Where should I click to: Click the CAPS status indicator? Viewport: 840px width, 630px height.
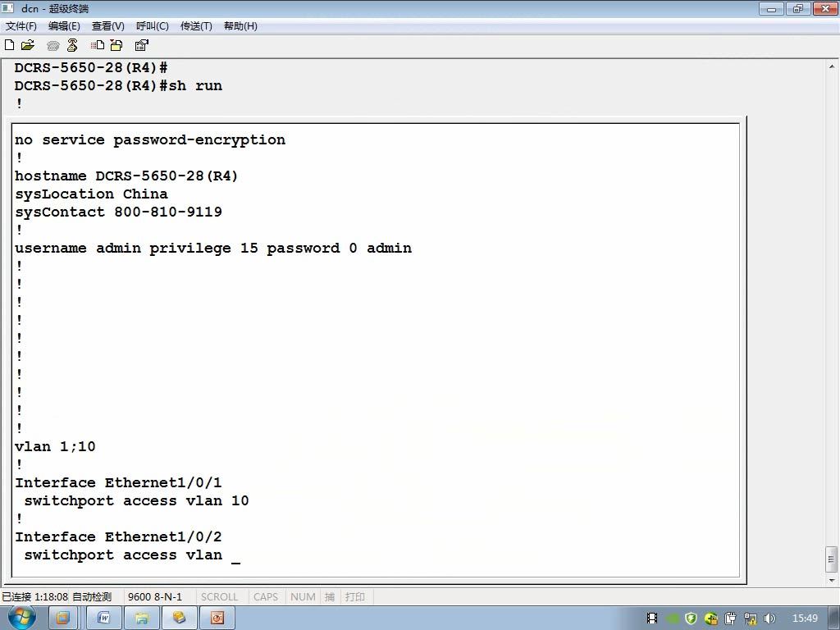click(x=266, y=597)
